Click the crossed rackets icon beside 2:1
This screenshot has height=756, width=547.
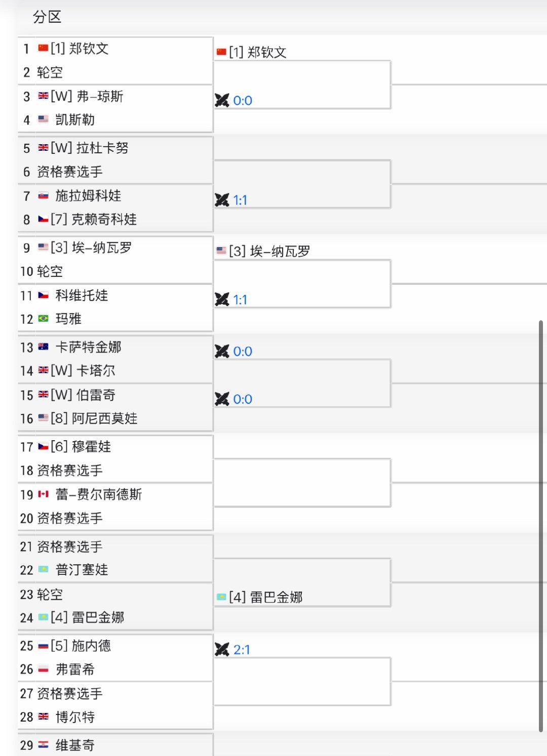tap(222, 649)
